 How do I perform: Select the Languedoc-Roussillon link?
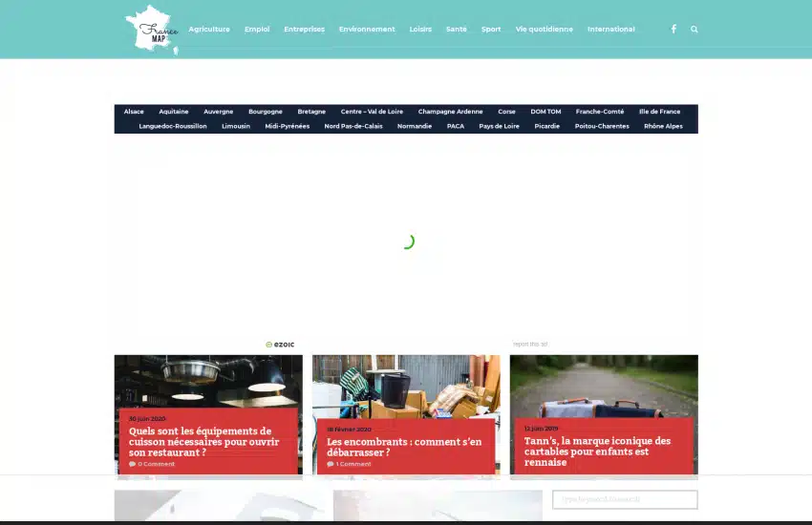click(x=173, y=126)
